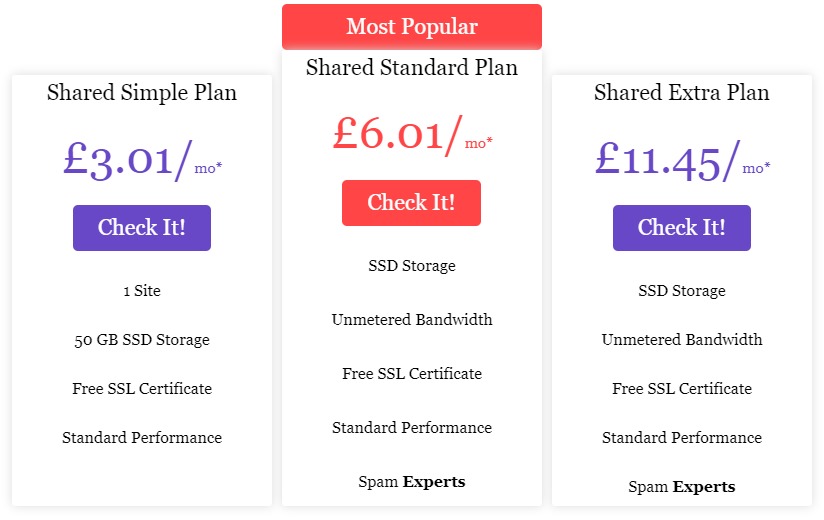Click Unmetered Bandwidth in Standard Plan

point(412,319)
